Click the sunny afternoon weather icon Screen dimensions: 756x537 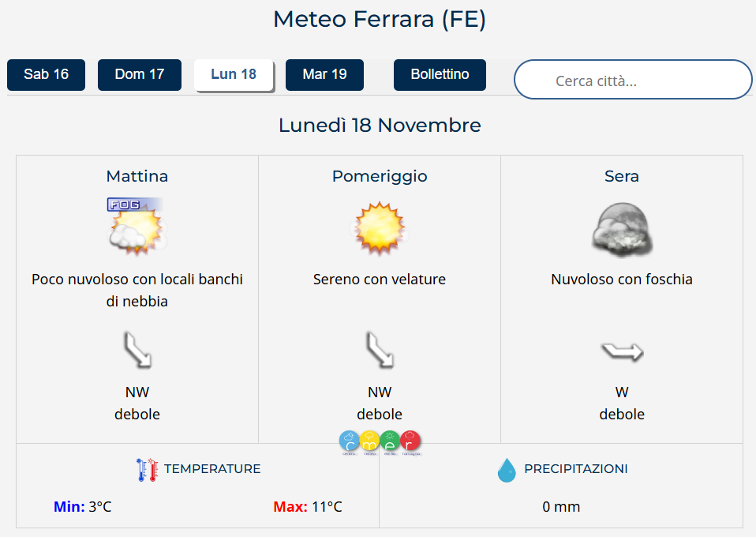coord(380,227)
